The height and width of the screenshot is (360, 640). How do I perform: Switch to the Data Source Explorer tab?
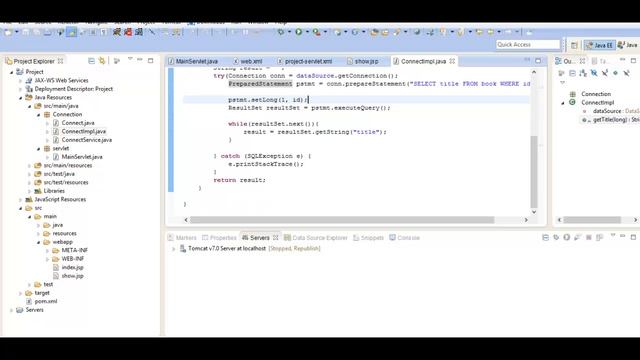[316, 238]
